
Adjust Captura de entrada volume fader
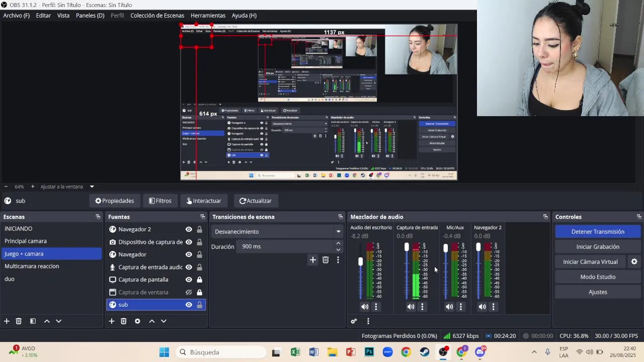point(407,247)
